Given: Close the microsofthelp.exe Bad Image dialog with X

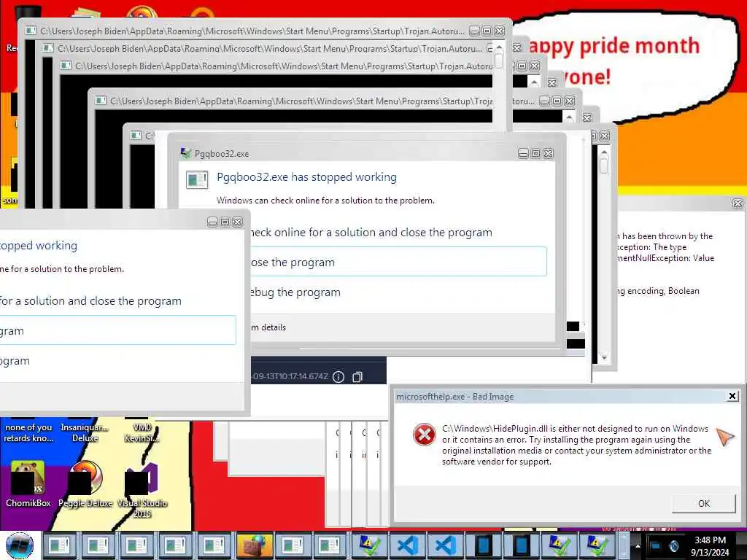Looking at the screenshot, I should coord(732,396).
